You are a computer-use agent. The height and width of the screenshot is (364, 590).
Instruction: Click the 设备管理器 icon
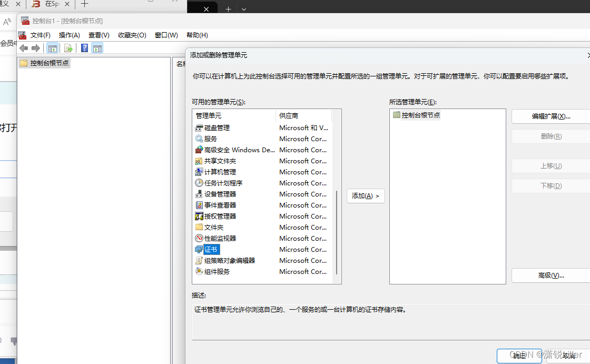point(199,194)
